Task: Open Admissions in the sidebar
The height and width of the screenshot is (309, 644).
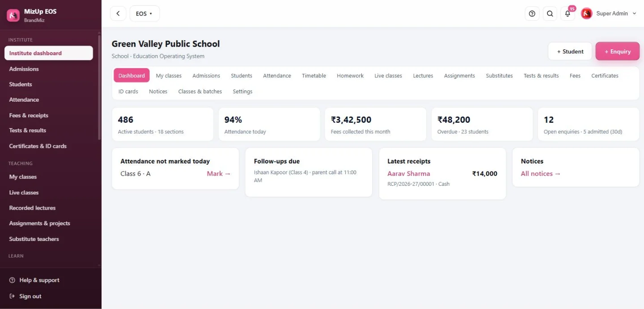Action: pyautogui.click(x=49, y=69)
